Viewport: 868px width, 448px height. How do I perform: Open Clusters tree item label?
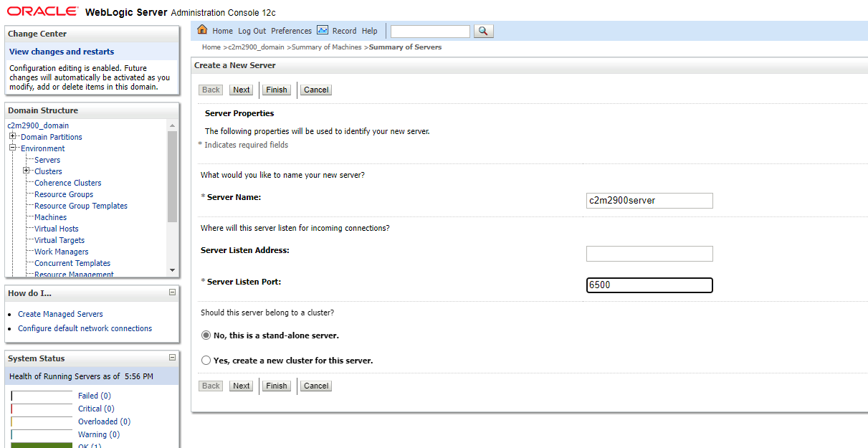point(48,171)
